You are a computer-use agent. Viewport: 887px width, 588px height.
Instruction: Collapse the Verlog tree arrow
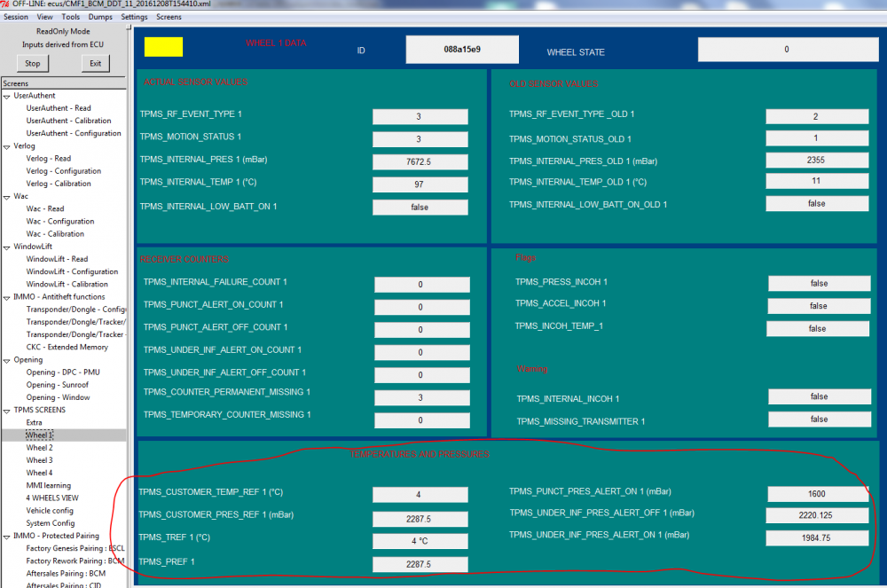(x=7, y=147)
